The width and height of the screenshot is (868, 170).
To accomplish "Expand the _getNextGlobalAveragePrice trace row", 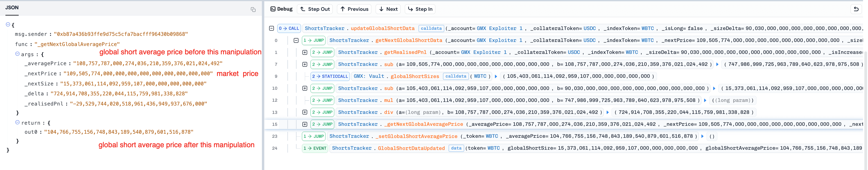I will [x=305, y=124].
